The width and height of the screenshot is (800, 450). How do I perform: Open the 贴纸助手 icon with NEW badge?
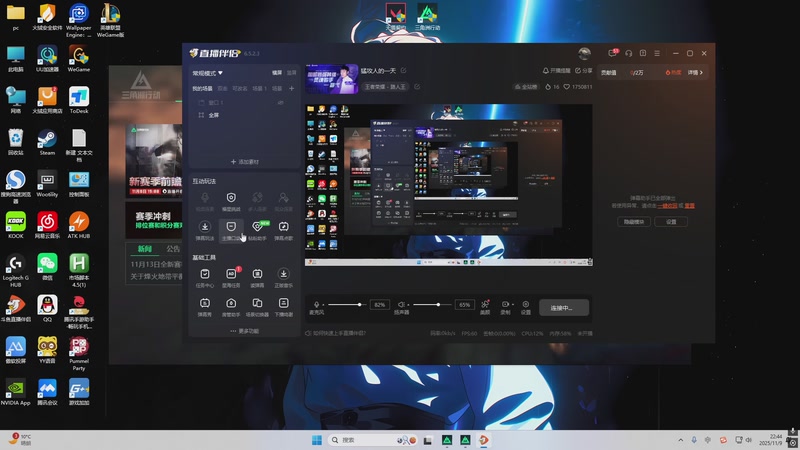tap(258, 230)
